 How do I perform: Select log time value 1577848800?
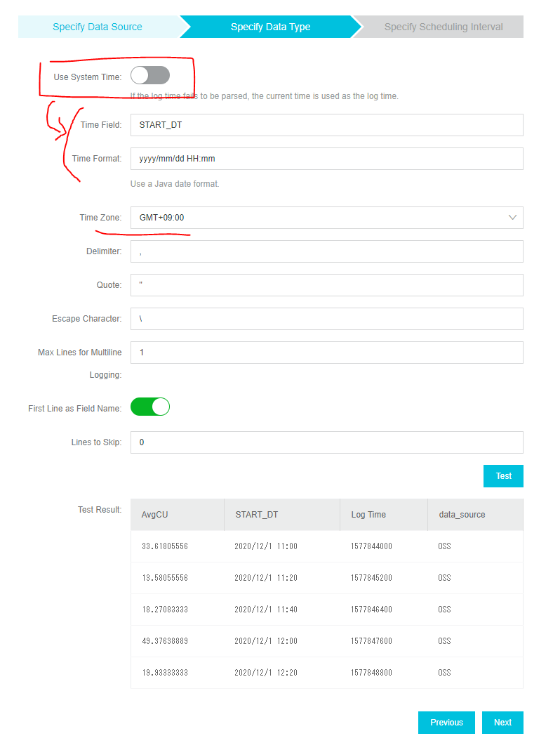pyautogui.click(x=371, y=673)
